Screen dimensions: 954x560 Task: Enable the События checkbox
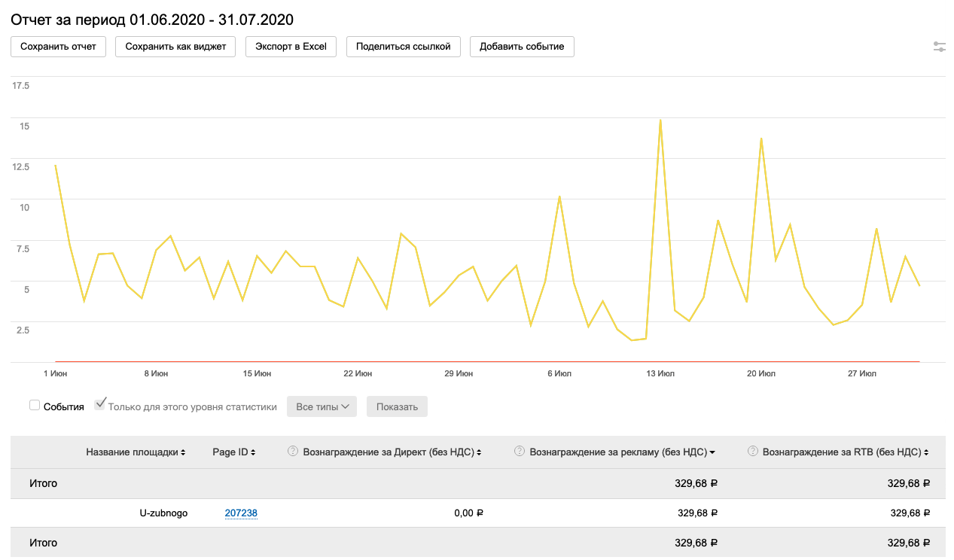tap(35, 406)
